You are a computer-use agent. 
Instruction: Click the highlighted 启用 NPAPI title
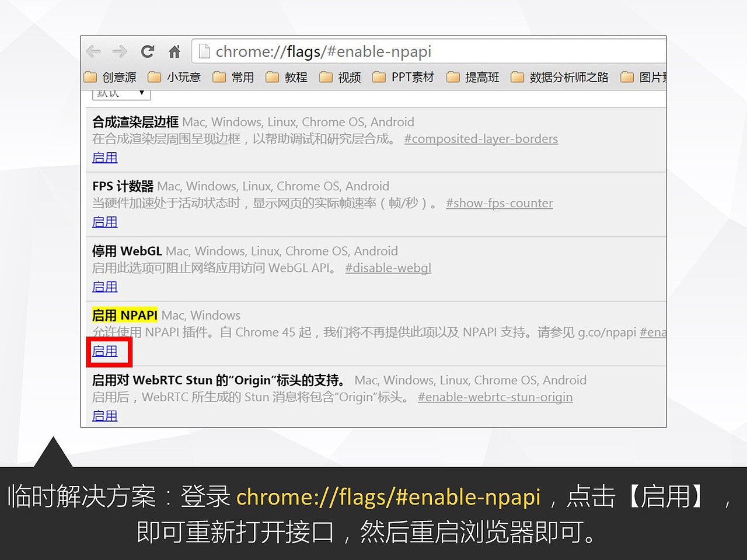[125, 315]
